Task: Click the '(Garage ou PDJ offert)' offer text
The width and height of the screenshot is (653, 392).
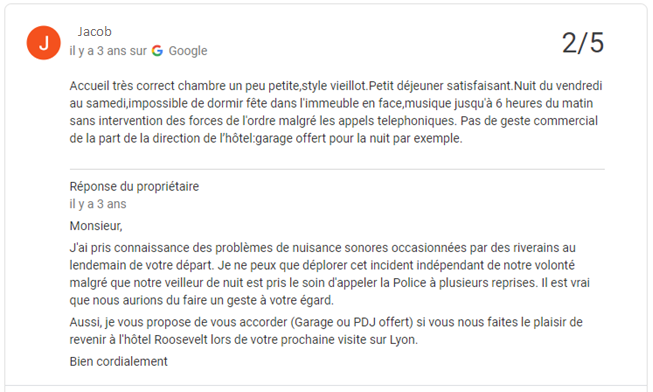Action: (352, 322)
